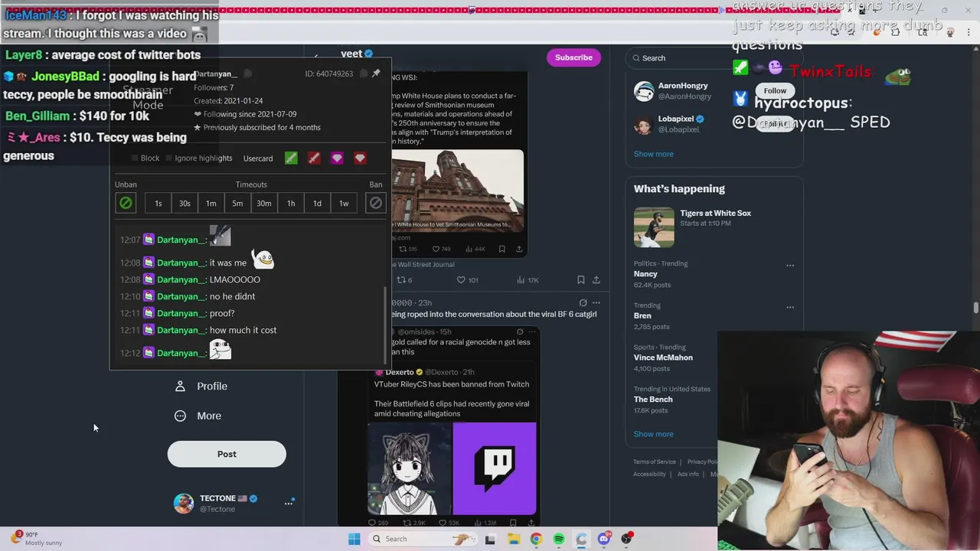Image resolution: width=980 pixels, height=551 pixels.
Task: Share the post showing 17K views
Action: click(596, 280)
